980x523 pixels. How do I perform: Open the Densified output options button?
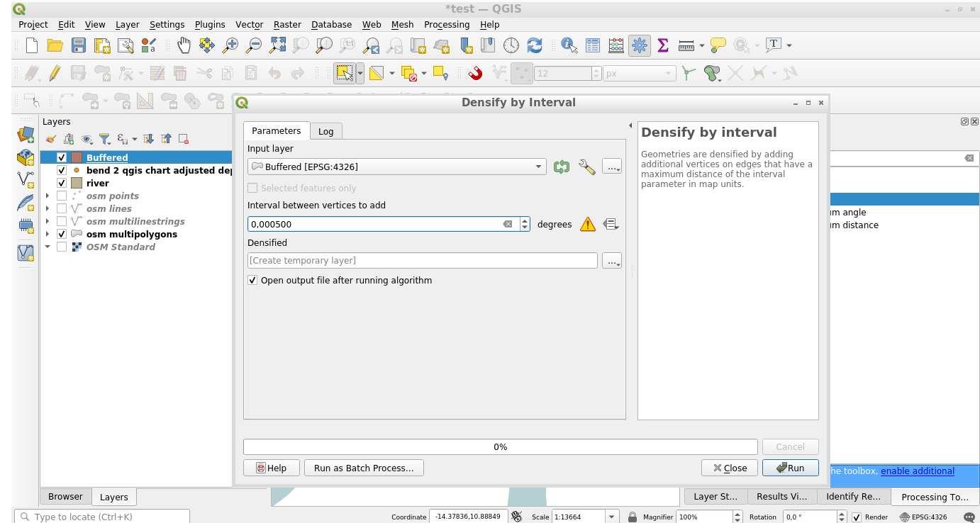pyautogui.click(x=612, y=260)
